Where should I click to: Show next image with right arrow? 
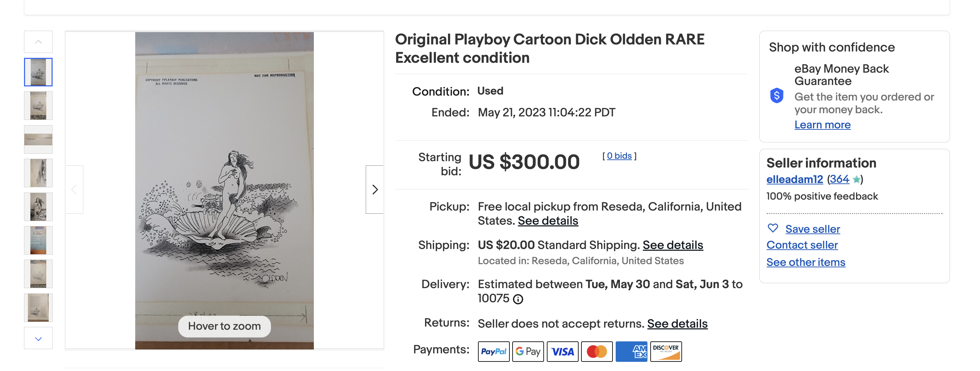[x=374, y=189]
